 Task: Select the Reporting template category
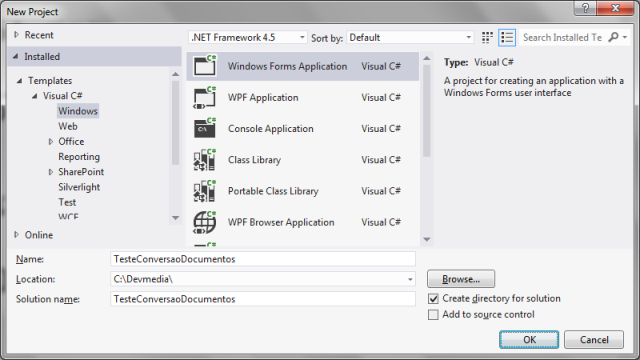[x=79, y=157]
